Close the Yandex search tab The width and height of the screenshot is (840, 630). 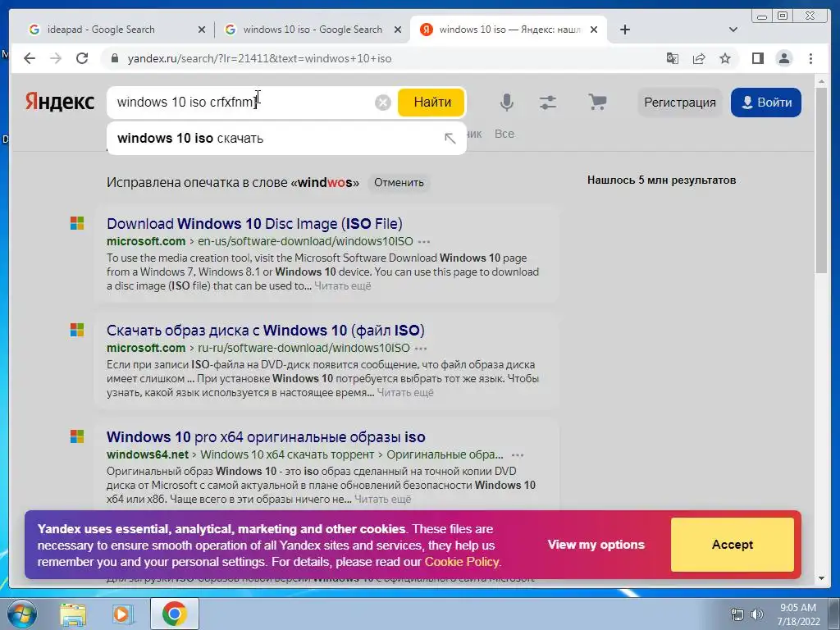(x=594, y=30)
